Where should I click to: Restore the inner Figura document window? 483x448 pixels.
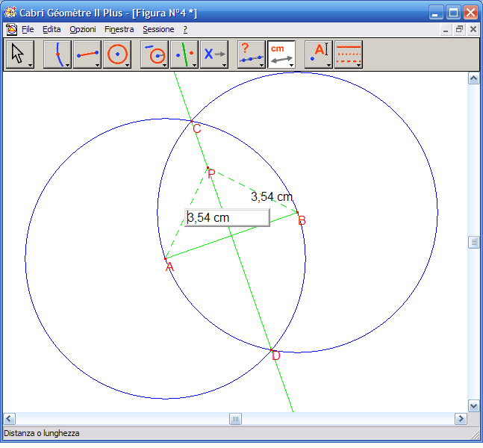(459, 30)
